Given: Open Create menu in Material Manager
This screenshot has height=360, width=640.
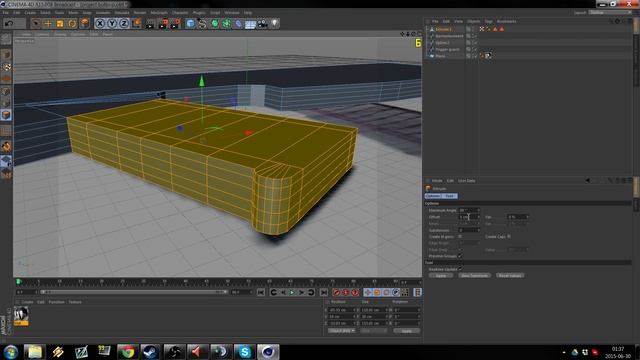Looking at the screenshot, I should 27,302.
